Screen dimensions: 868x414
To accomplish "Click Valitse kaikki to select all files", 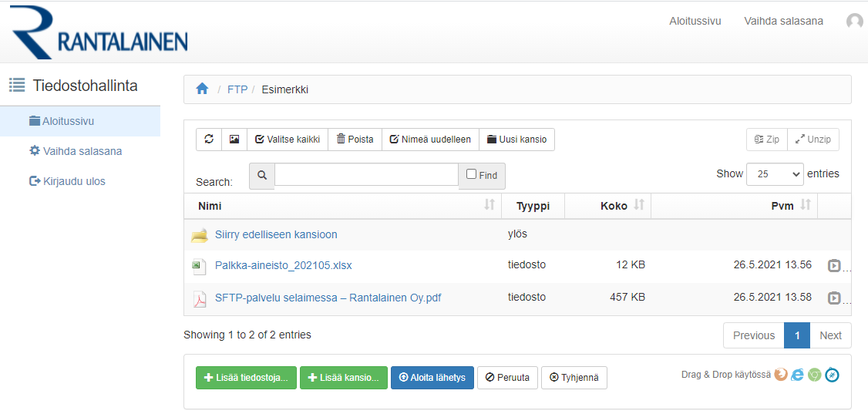I will click(x=288, y=140).
